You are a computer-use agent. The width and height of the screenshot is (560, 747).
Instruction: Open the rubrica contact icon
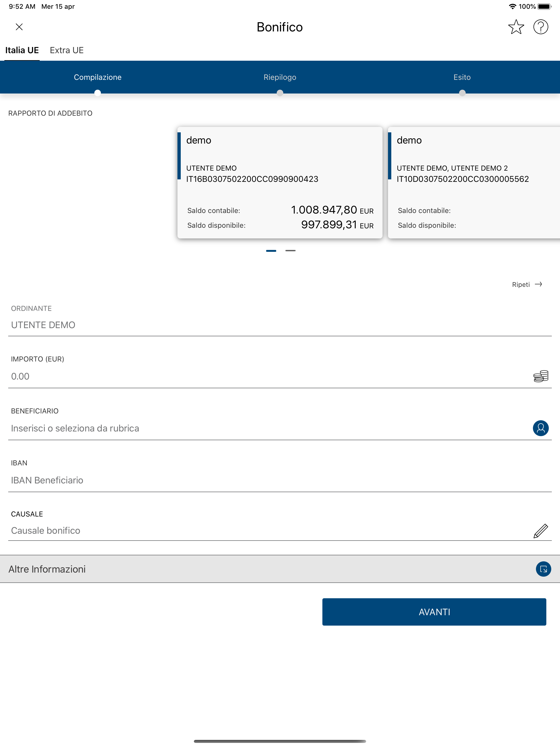[541, 428]
